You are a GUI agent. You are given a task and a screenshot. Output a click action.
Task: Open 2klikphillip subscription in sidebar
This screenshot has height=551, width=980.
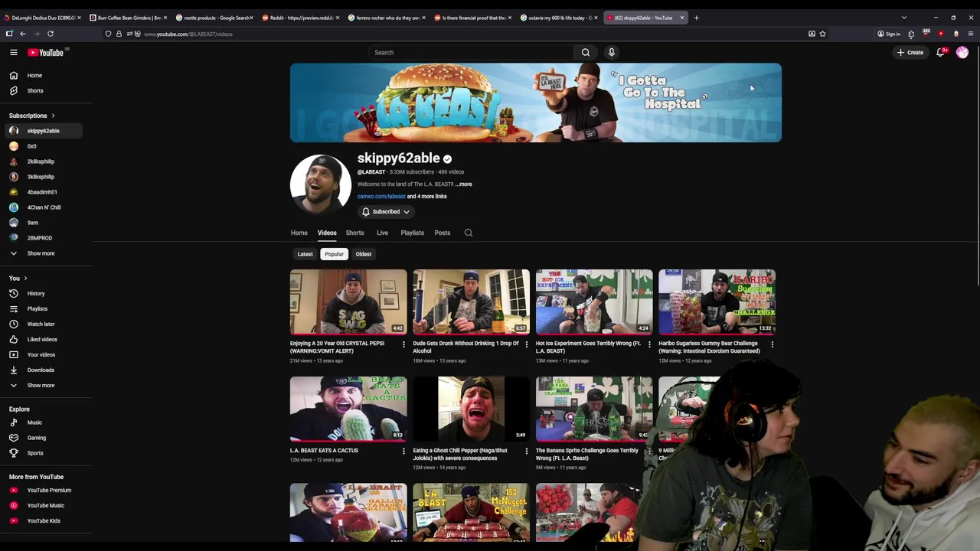(42, 161)
